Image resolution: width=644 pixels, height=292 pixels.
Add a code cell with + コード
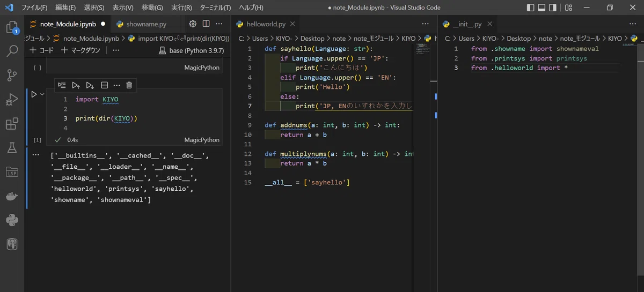(x=41, y=50)
